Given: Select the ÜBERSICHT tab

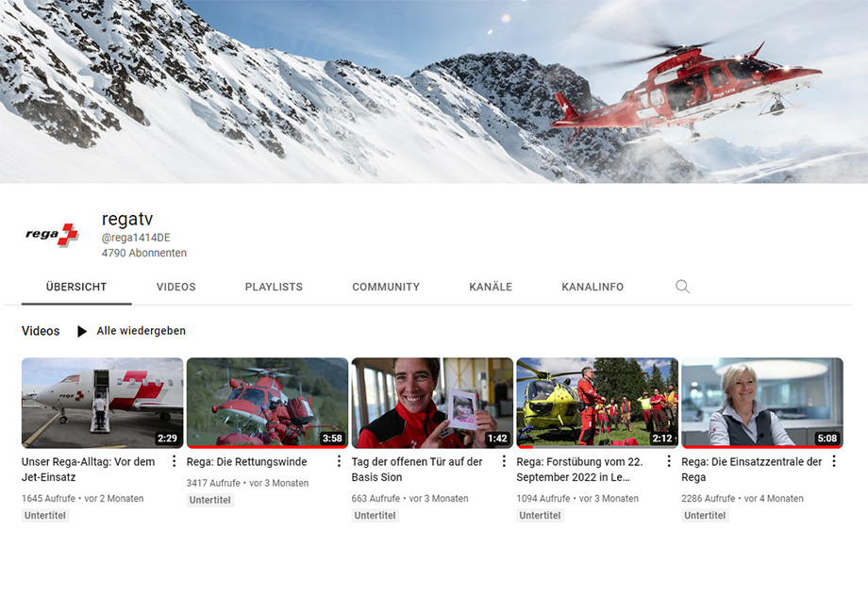Looking at the screenshot, I should (x=75, y=287).
